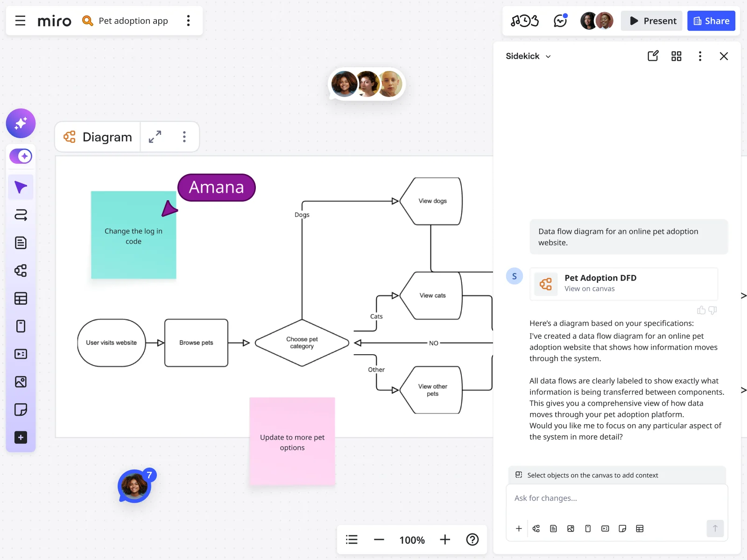Open 'Pet Adoption DFD' view on canvas
The image size is (747, 560).
click(623, 284)
